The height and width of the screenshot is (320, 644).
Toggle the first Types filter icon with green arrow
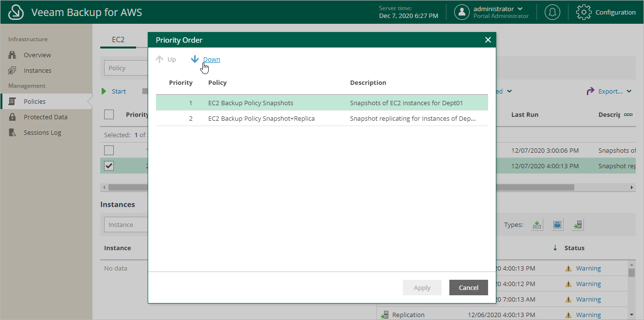(537, 224)
